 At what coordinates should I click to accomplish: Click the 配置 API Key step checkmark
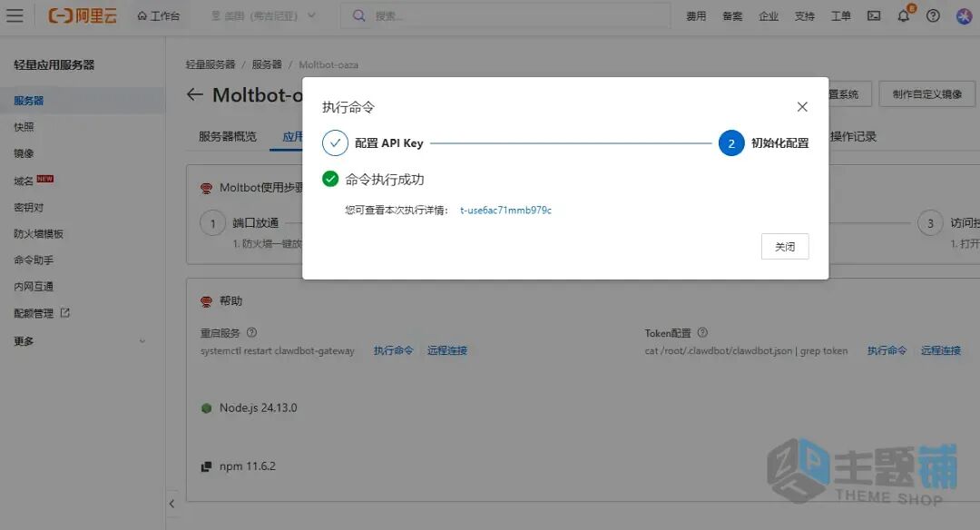click(x=335, y=143)
